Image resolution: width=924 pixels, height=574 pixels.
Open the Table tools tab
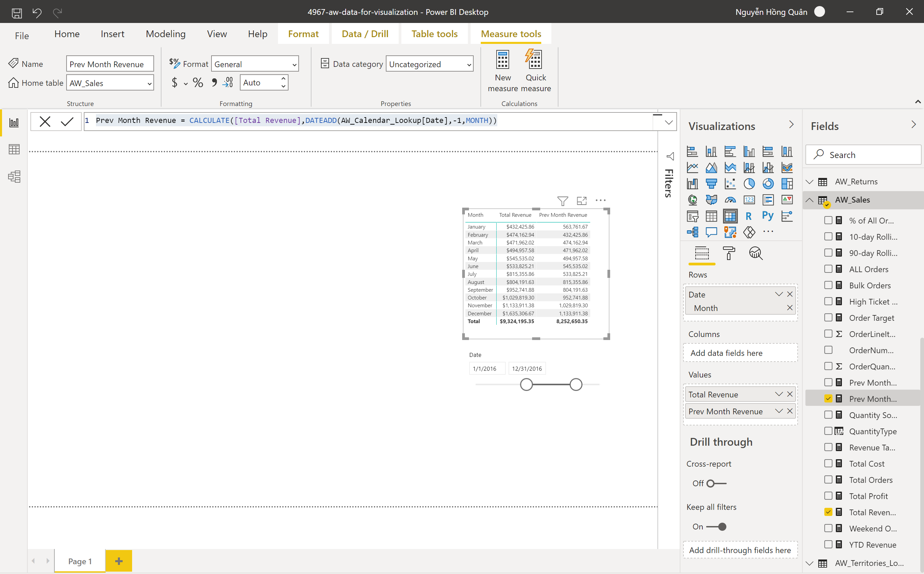(x=434, y=34)
